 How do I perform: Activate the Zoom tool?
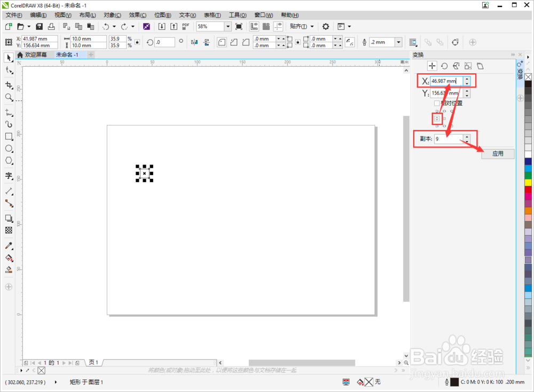tap(9, 97)
